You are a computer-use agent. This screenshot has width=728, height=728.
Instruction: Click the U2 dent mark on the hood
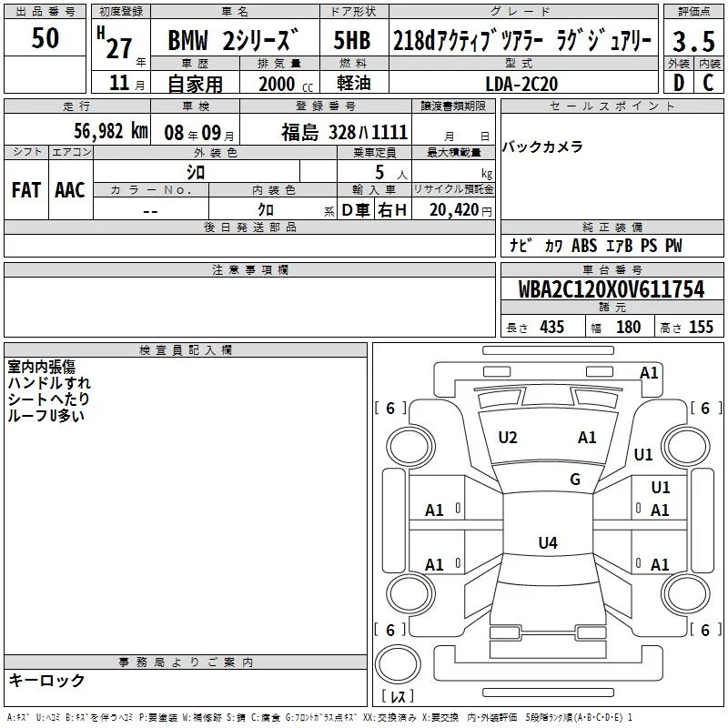pos(508,438)
